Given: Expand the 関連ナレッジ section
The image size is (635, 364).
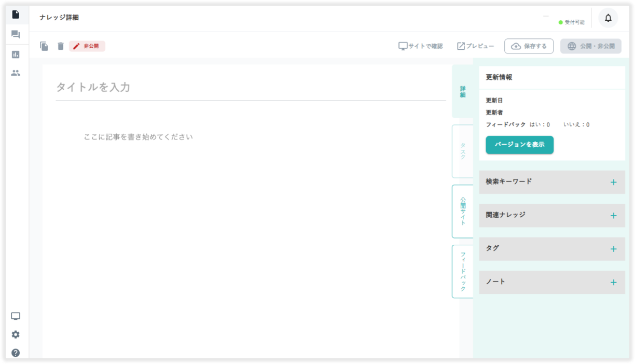Looking at the screenshot, I should 613,215.
